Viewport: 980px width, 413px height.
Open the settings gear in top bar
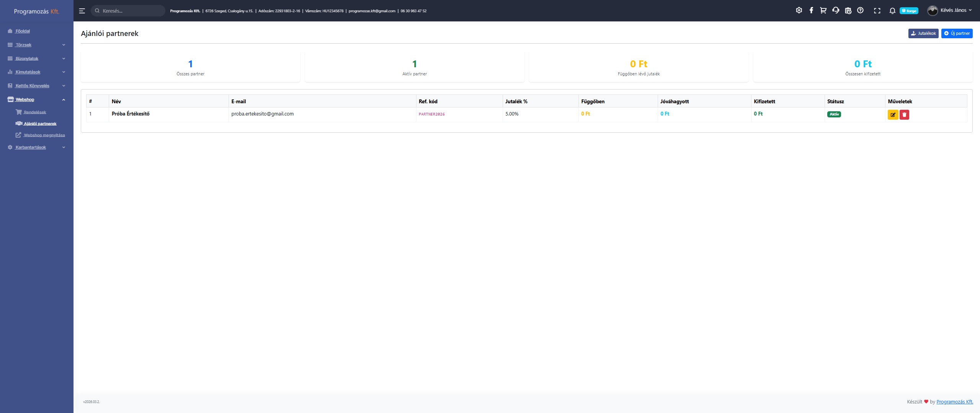799,10
